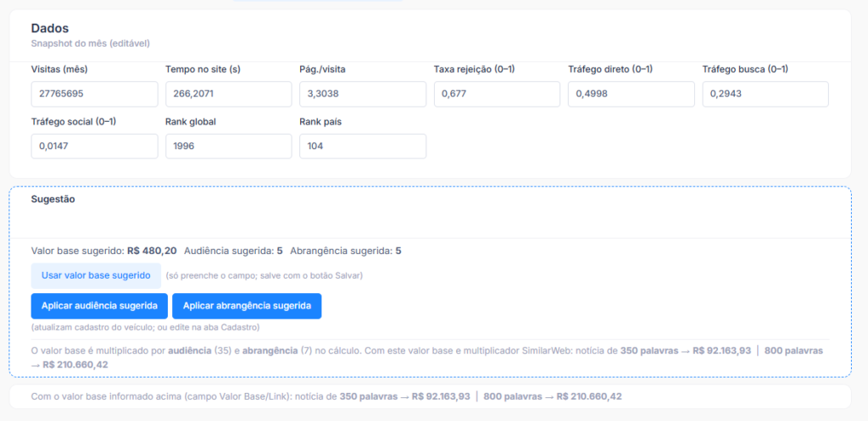Click Aplicar audiência sugerida button
Screen dimensions: 868x421
click(x=99, y=306)
